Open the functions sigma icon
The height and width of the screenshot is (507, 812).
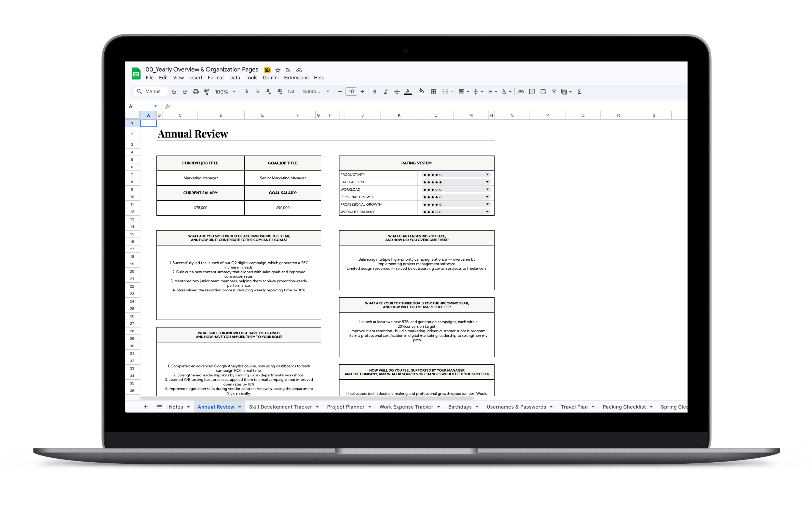579,91
